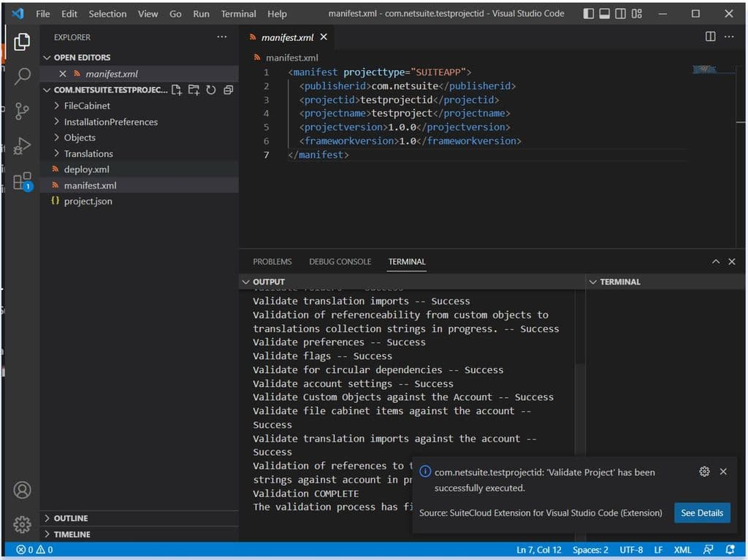Open the notifications bell in status bar
Image resolution: width=748 pixels, height=560 pixels.
(730, 550)
